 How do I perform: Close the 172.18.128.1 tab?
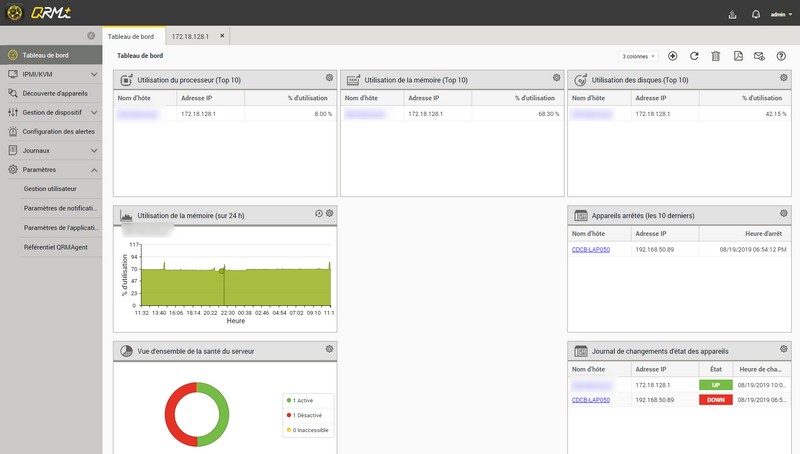(223, 36)
